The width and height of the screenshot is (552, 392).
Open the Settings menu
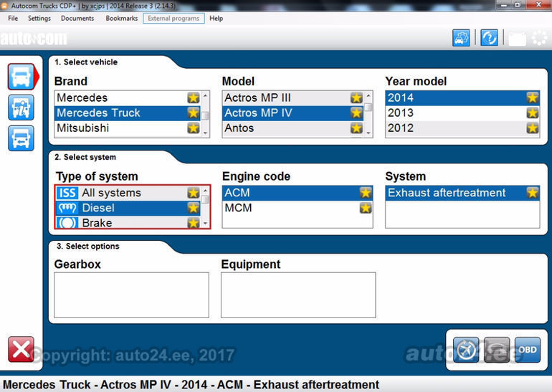click(39, 19)
